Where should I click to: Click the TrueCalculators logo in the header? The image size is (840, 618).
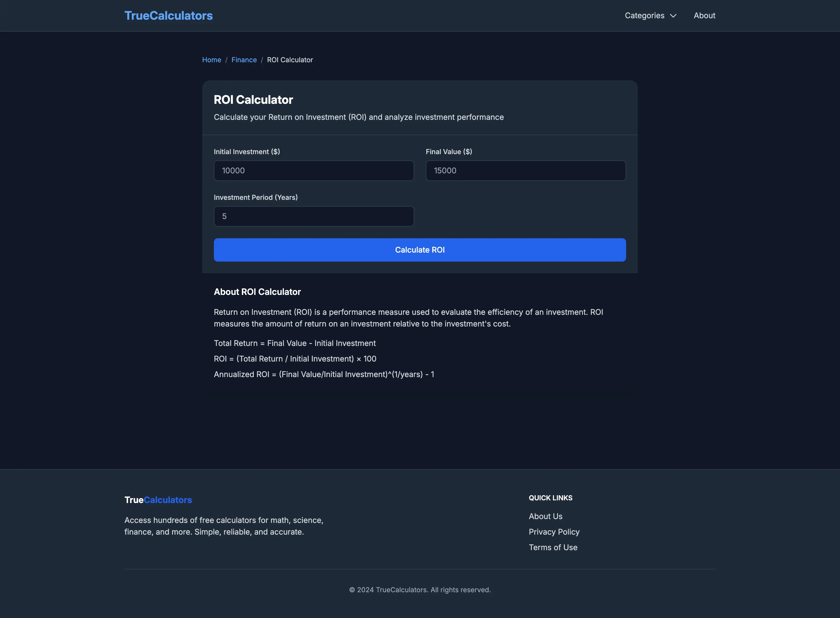point(169,15)
